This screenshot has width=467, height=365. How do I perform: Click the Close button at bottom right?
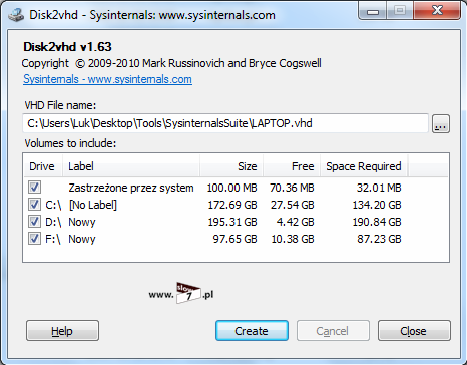pos(414,331)
